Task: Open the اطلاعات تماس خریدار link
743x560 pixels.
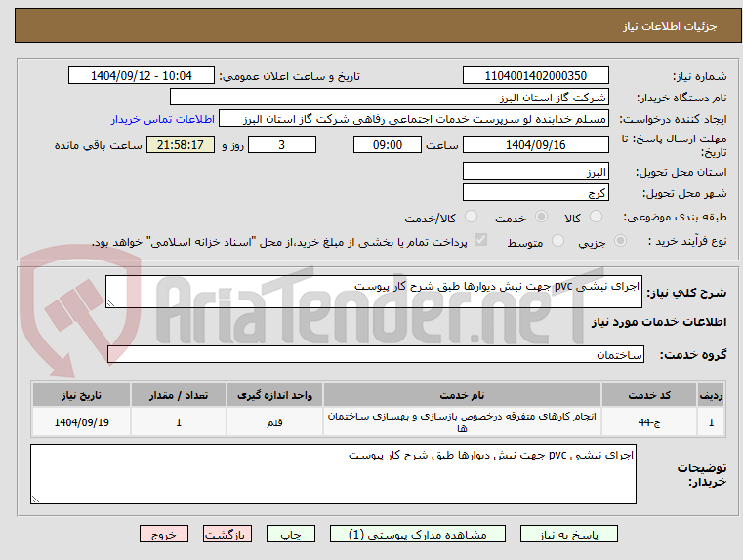Action: click(163, 119)
